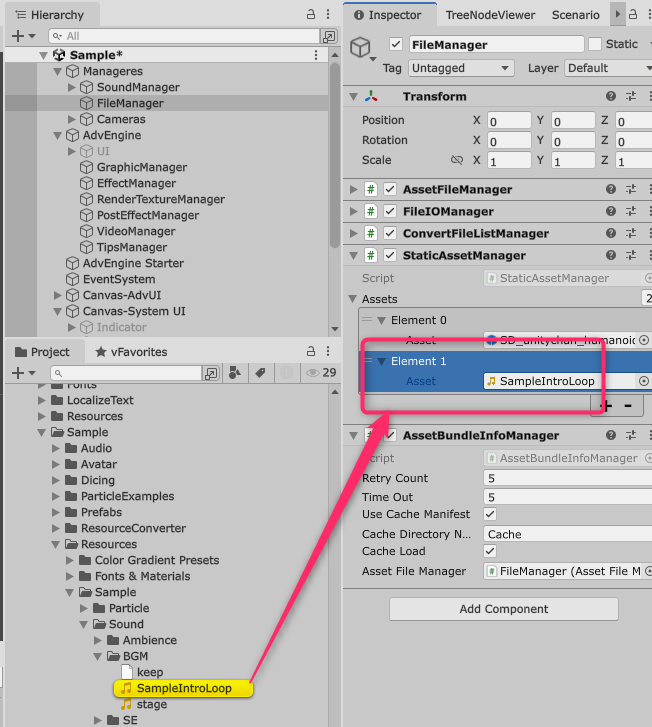Click the Add Component button
652x727 pixels.
pos(503,609)
